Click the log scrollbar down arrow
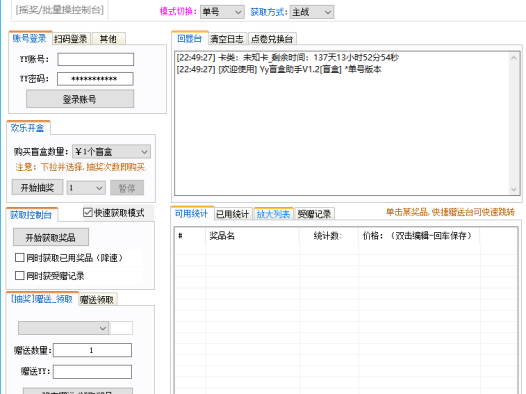This screenshot has width=526, height=394. [514, 189]
